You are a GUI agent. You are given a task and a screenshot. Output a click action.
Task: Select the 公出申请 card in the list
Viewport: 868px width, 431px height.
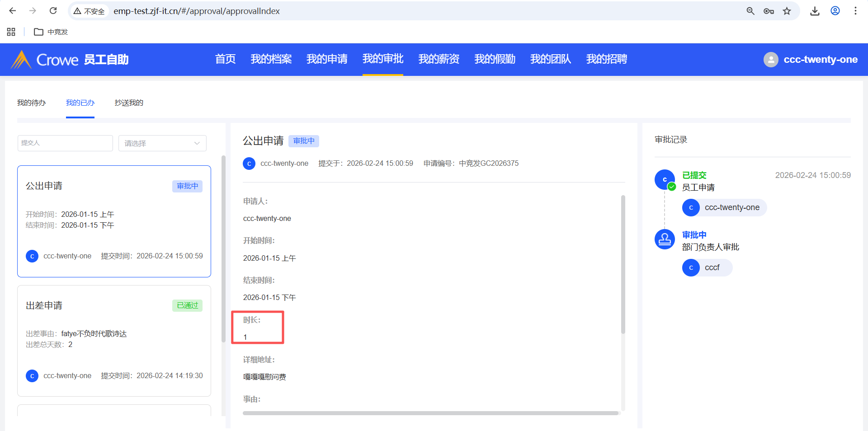pos(114,221)
